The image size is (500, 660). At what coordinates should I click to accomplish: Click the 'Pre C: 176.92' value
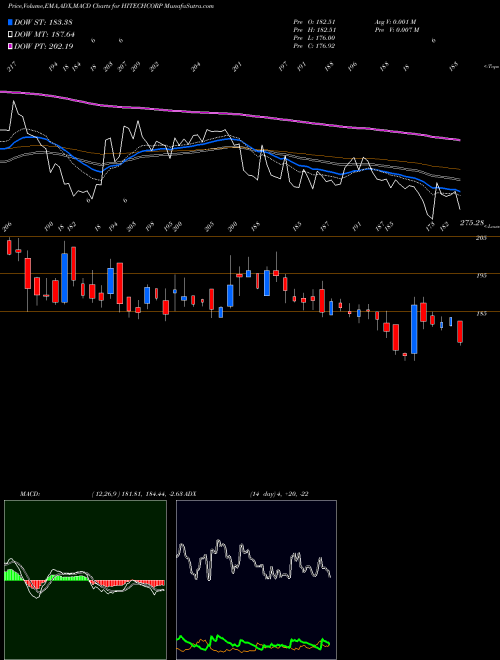(314, 46)
